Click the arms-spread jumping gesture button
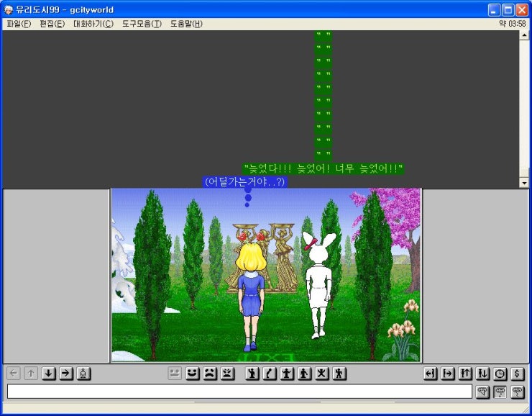Screen dimensions: 532x416 coord(322,374)
